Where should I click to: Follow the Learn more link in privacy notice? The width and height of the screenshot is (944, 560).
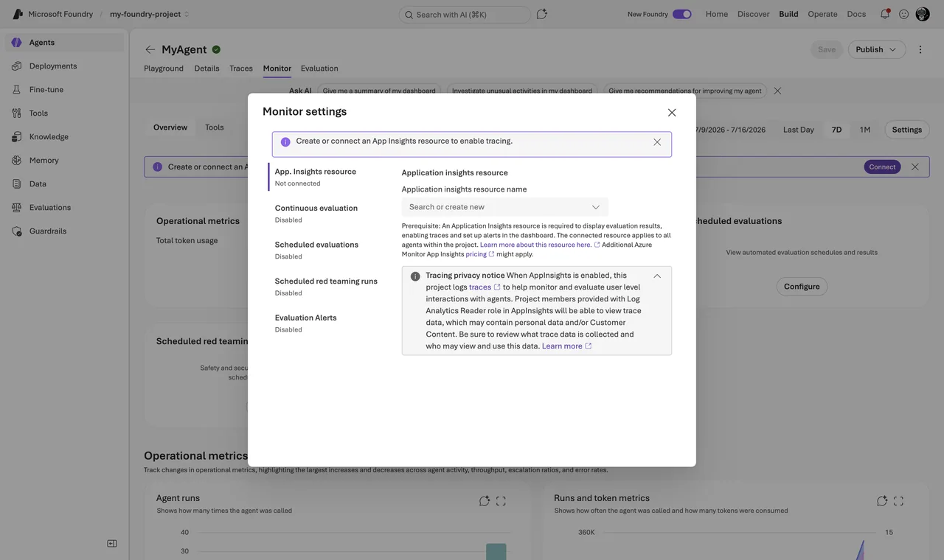click(x=566, y=346)
